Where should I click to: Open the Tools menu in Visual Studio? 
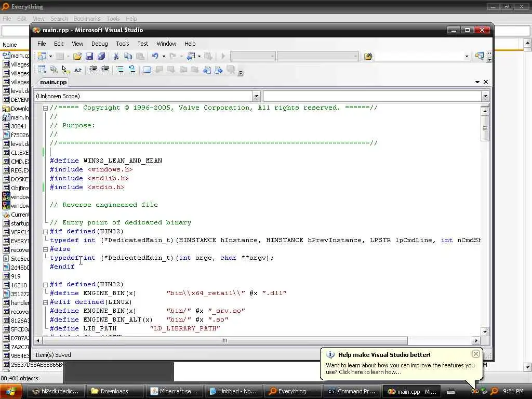click(x=123, y=44)
